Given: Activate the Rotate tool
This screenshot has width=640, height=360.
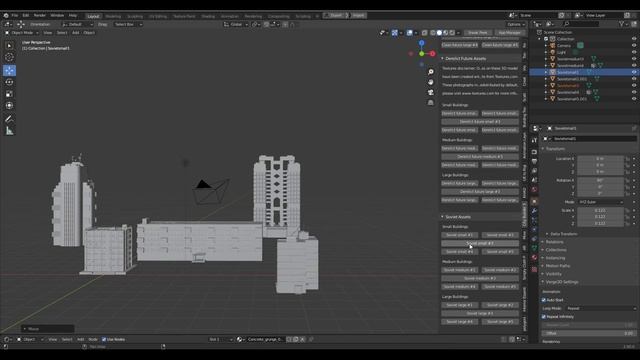Looking at the screenshot, I should click(x=9, y=82).
